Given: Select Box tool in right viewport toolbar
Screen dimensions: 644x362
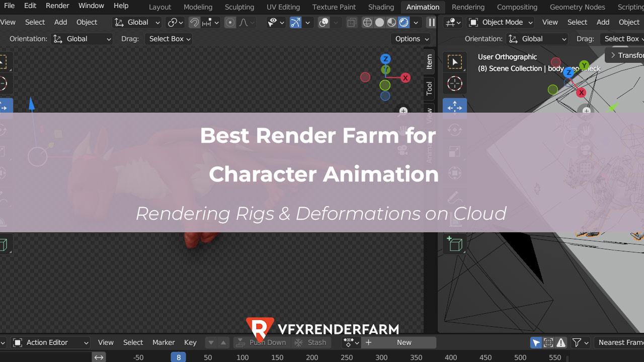Looking at the screenshot, I should (455, 62).
